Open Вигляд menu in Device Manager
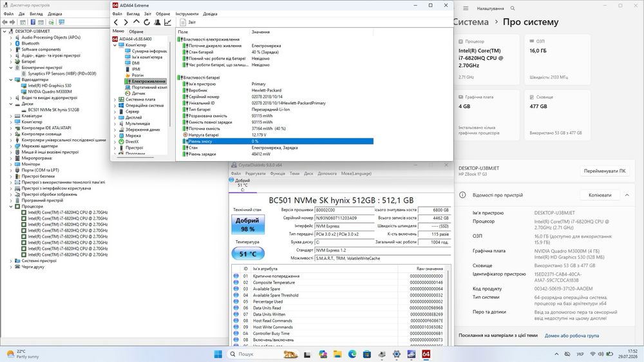644x362 pixels. [36, 14]
